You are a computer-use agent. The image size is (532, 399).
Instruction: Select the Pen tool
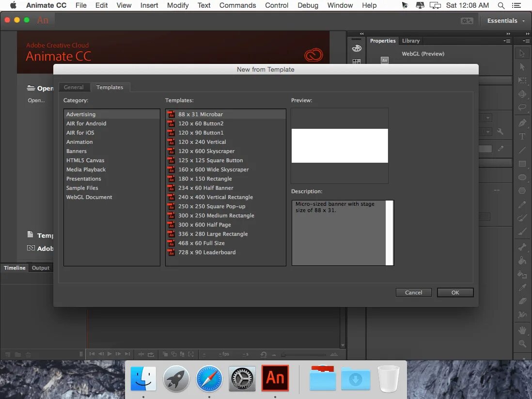pyautogui.click(x=522, y=123)
